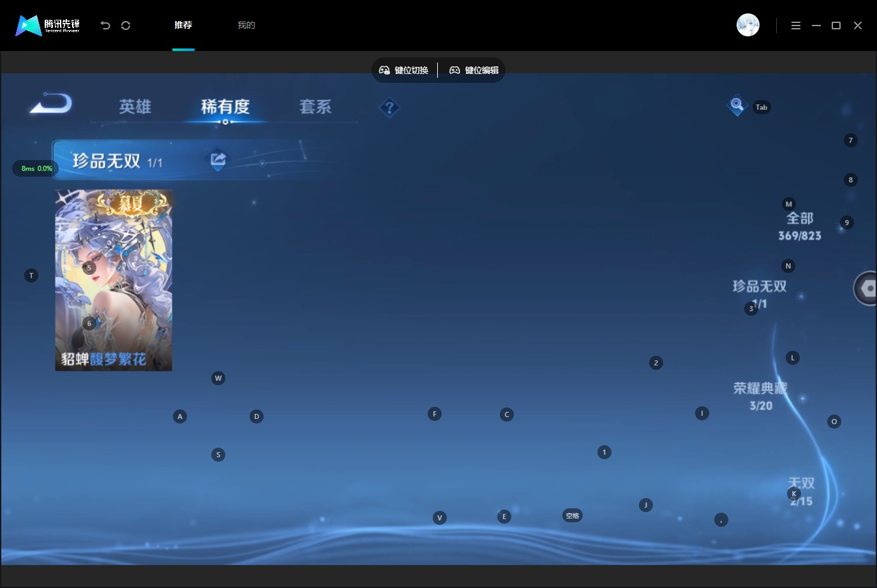Open the side hexagon panel handle
877x588 pixels.
tap(866, 288)
